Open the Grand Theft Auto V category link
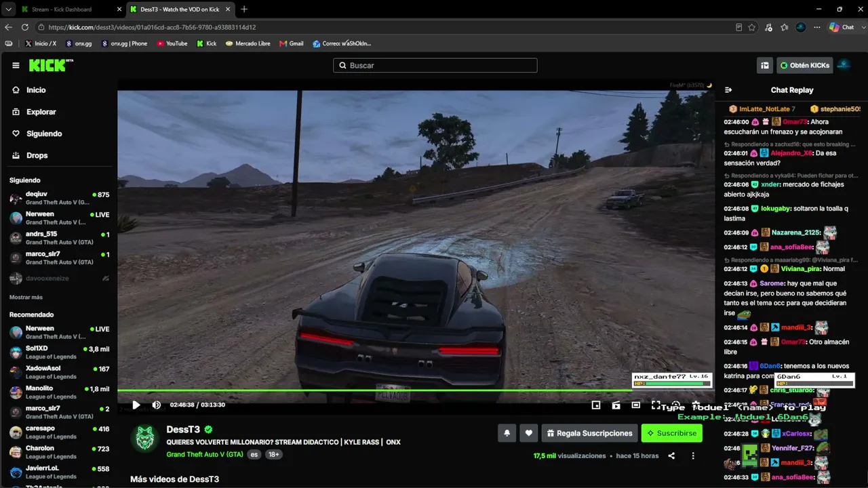Viewport: 868px width, 488px height. coord(205,454)
